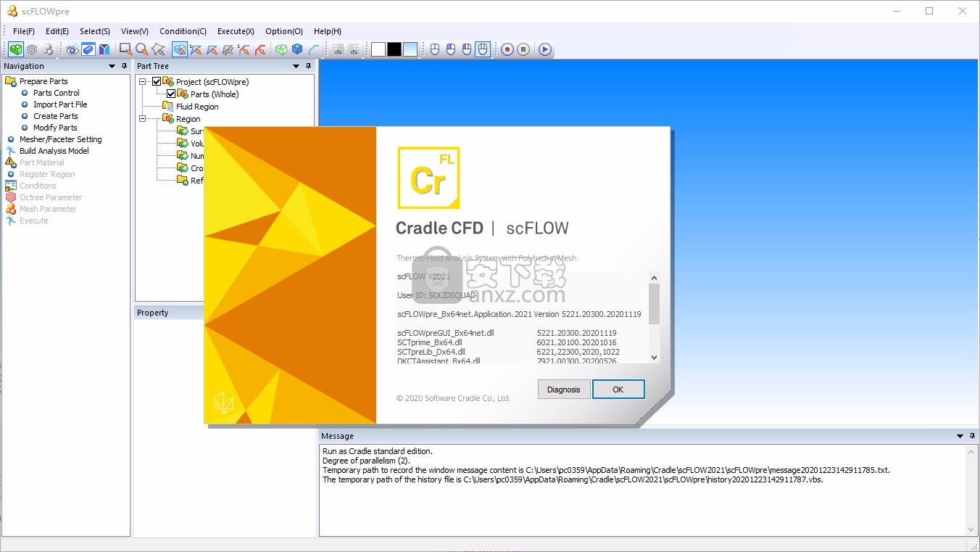Open Mesher/Faceter Setting in Navigation
Screen dimensions: 980x552
(x=61, y=139)
